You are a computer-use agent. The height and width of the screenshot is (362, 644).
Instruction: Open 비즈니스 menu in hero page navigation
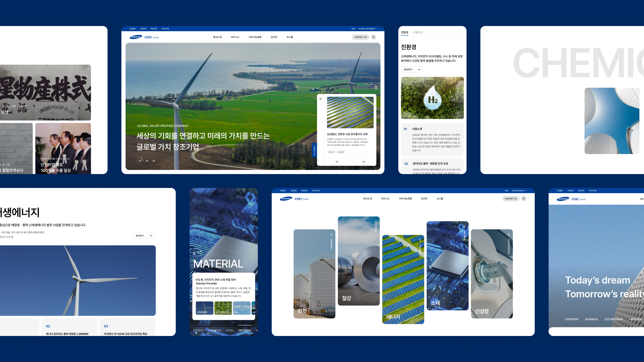(x=235, y=37)
